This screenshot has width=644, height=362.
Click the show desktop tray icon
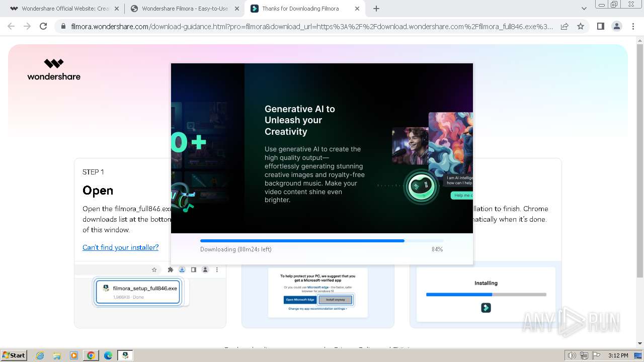638,355
